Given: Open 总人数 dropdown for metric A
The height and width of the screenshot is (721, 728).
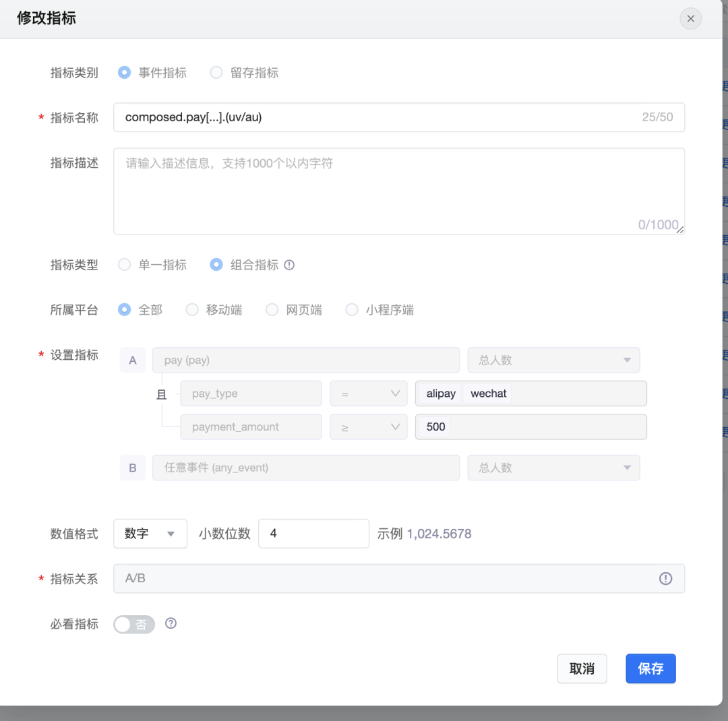Looking at the screenshot, I should [x=553, y=360].
